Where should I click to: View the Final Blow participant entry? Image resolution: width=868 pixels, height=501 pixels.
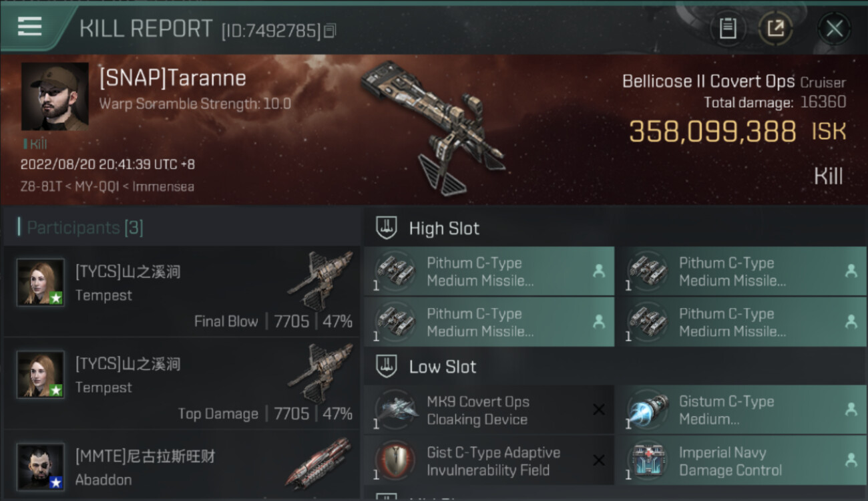(182, 291)
